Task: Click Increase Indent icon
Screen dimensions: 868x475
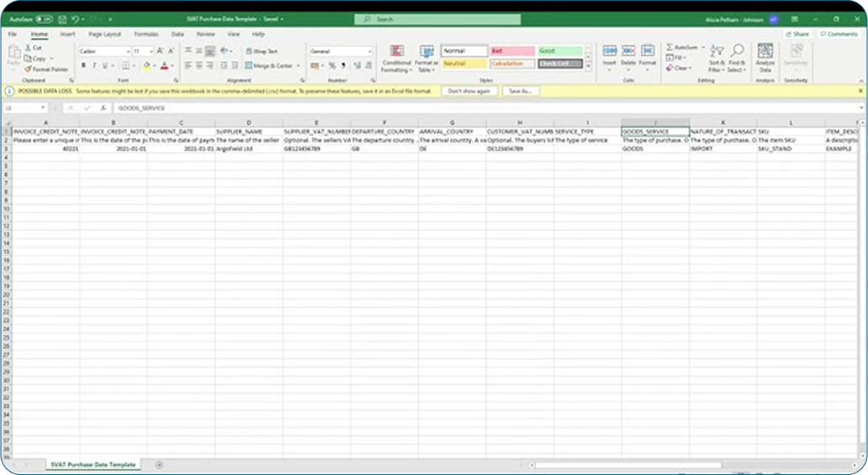Action: 236,66
